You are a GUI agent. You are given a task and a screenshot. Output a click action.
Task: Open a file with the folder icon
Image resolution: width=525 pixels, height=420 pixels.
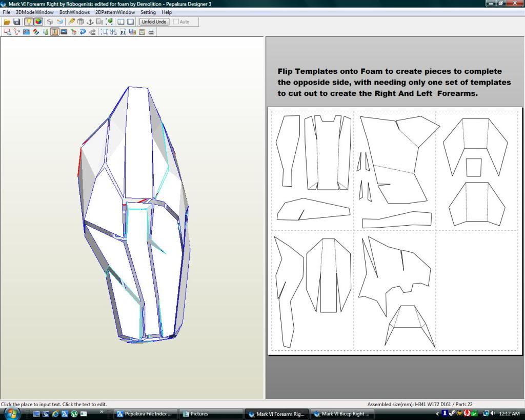tap(7, 22)
